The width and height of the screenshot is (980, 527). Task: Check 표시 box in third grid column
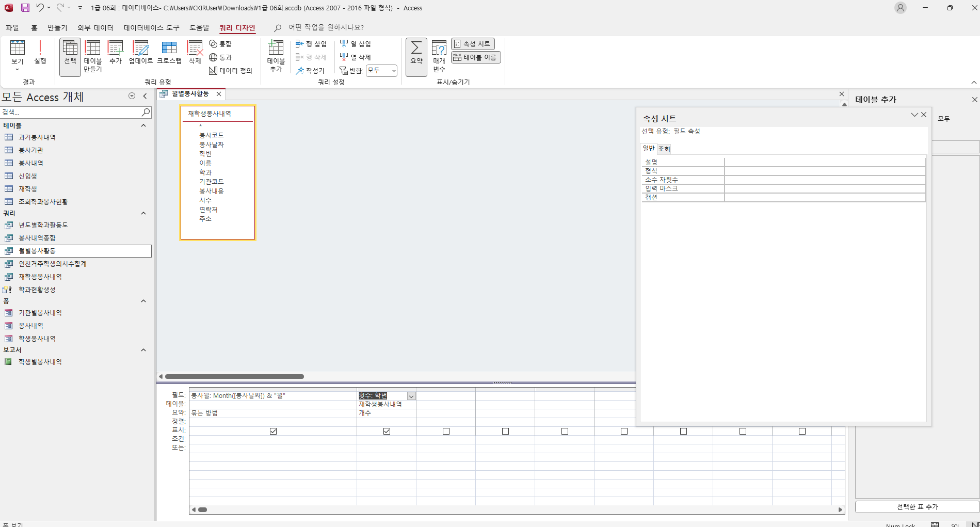(446, 431)
